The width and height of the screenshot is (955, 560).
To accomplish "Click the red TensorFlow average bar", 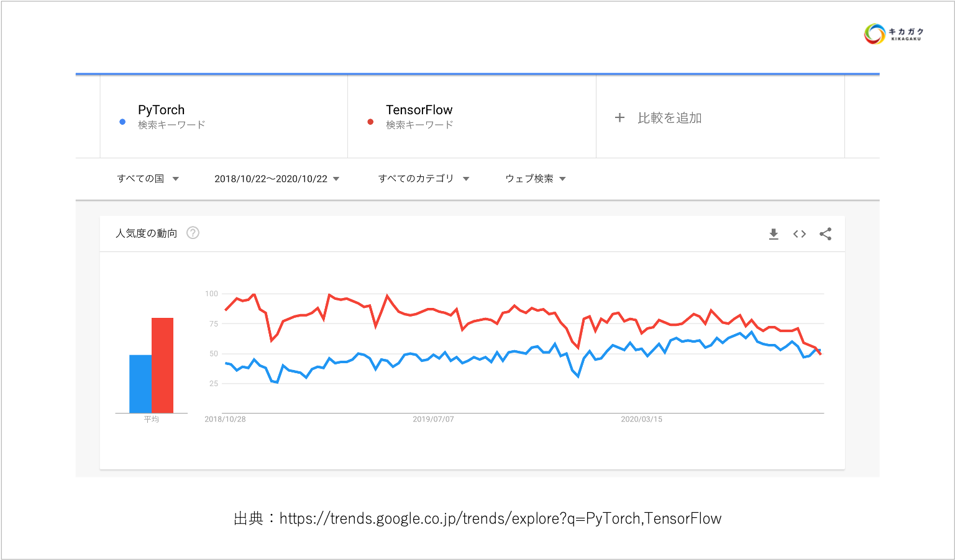I will (162, 365).
